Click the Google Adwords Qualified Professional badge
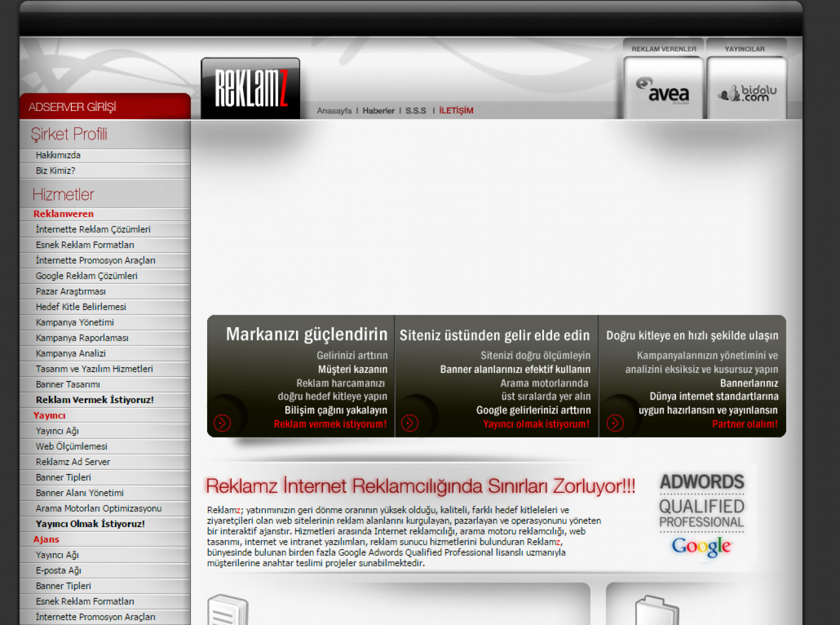This screenshot has height=625, width=840. click(x=702, y=515)
